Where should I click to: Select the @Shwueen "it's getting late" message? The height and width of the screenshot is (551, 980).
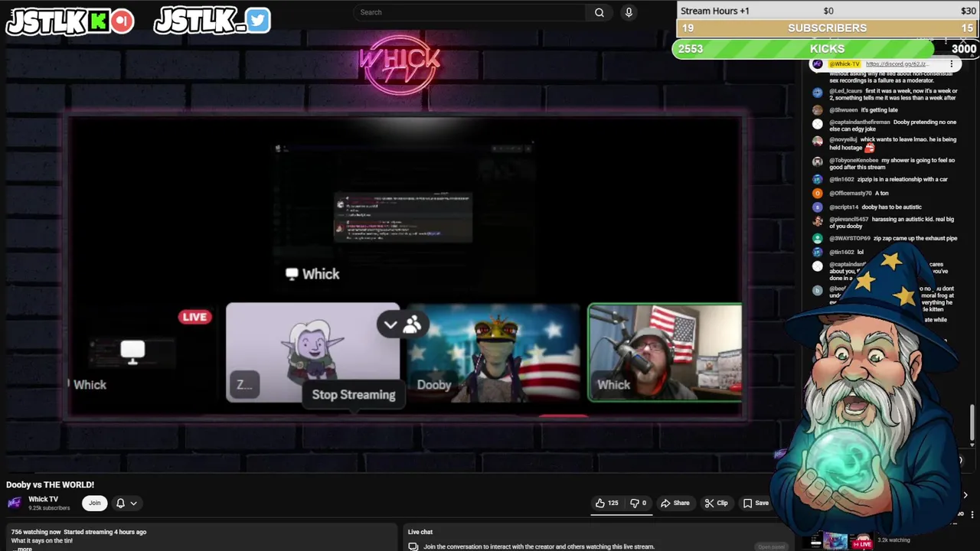pos(879,110)
